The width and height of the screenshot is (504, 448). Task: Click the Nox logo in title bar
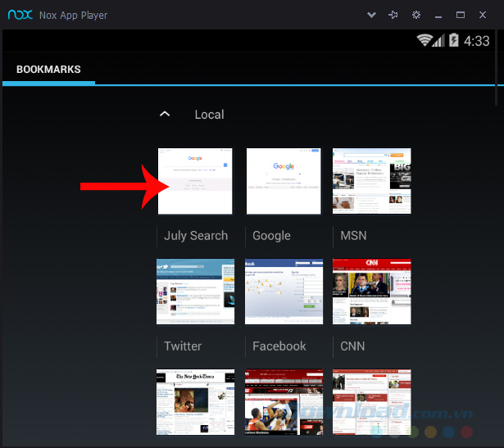(19, 15)
